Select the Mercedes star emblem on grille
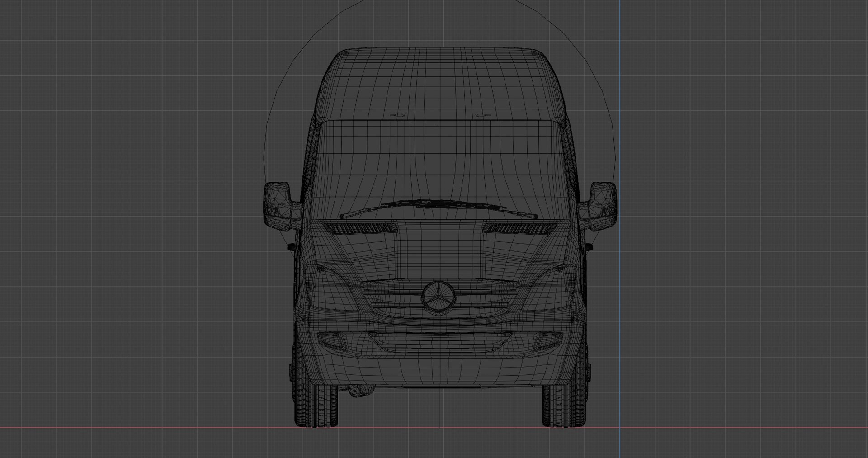This screenshot has height=458, width=868. point(439,296)
